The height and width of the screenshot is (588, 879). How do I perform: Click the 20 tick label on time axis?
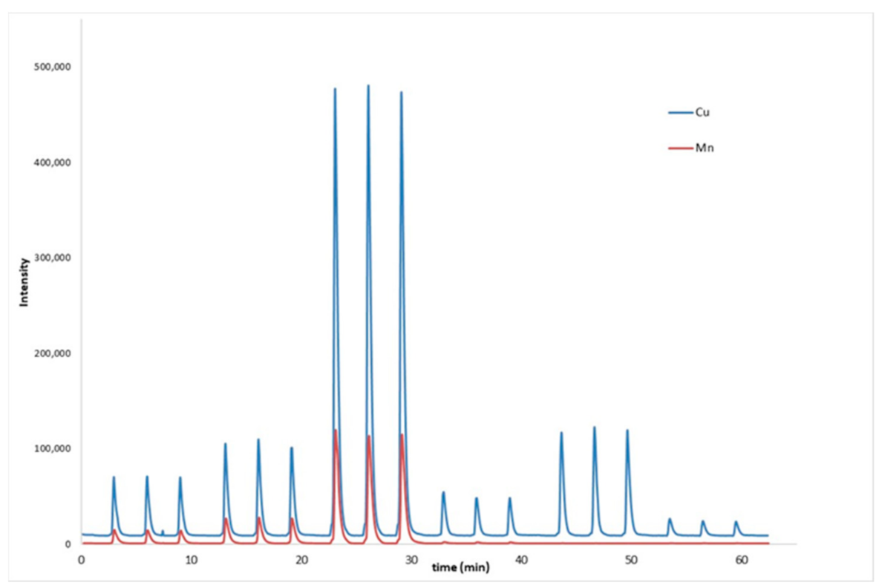coord(301,559)
